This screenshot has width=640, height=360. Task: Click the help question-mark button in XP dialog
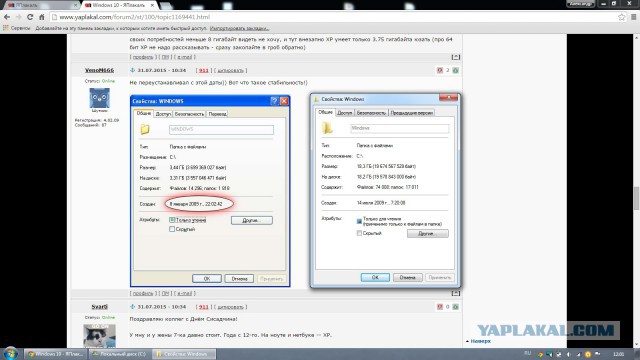coord(274,101)
